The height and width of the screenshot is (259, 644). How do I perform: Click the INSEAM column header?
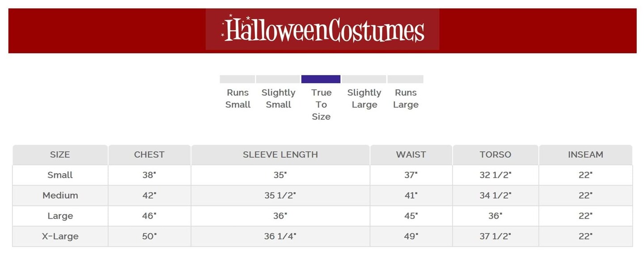[585, 155]
